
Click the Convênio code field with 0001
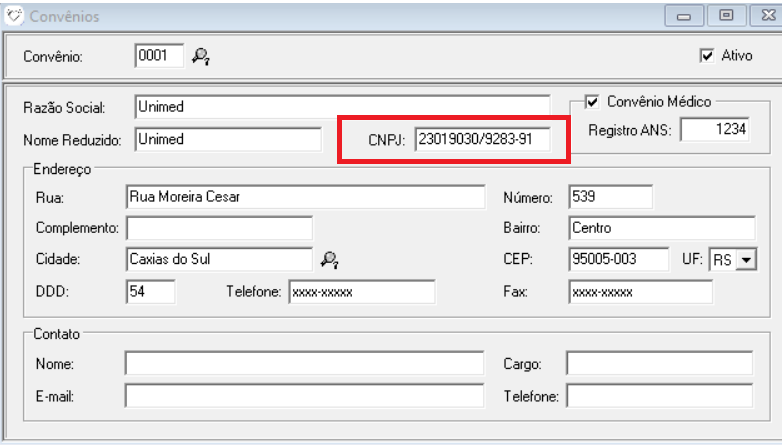(158, 56)
